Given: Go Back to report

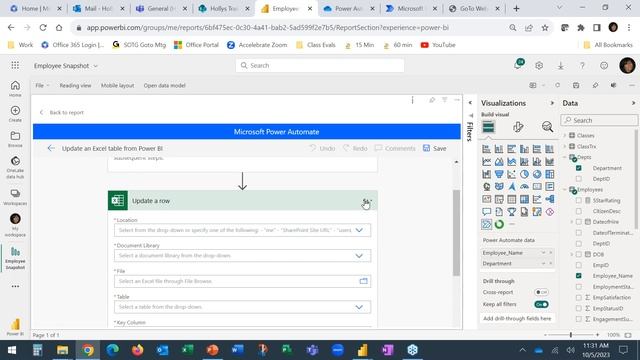Looking at the screenshot, I should pos(62,112).
